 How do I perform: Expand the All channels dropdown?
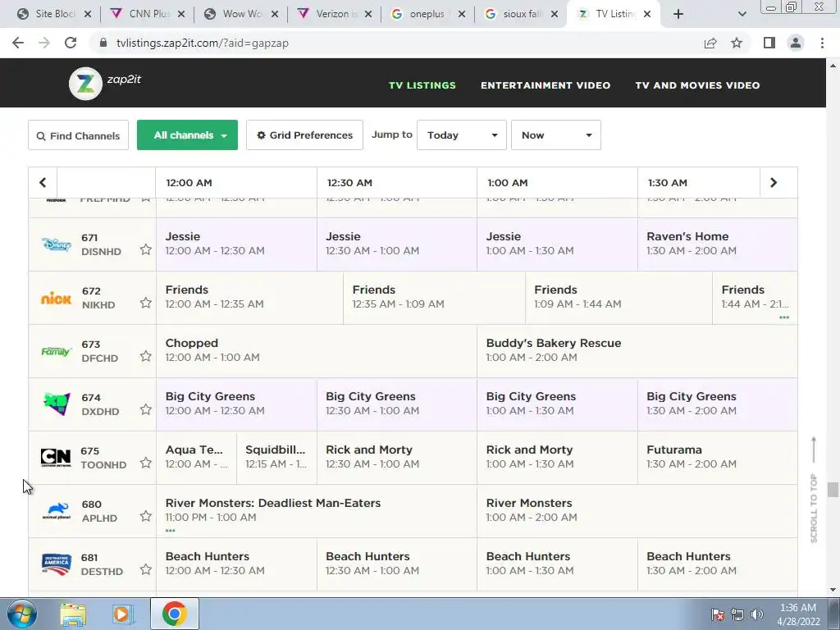click(x=187, y=135)
